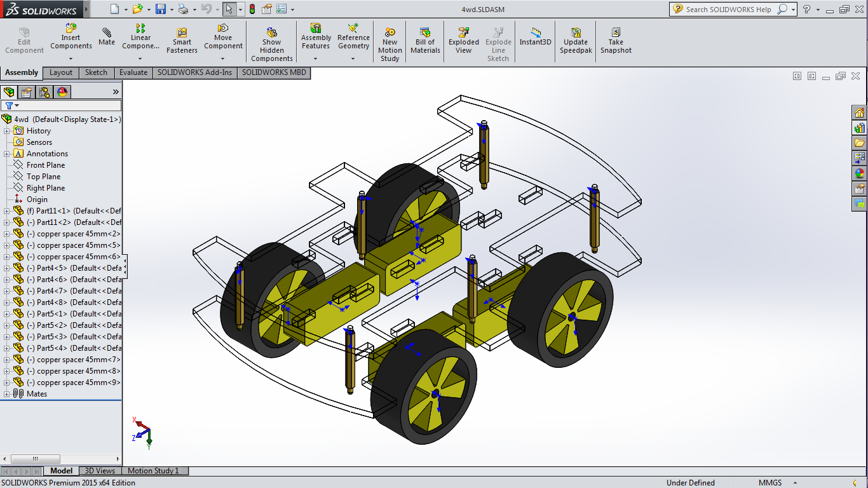868x488 pixels.
Task: Activate the Take Snapshot tool
Action: pos(616,40)
